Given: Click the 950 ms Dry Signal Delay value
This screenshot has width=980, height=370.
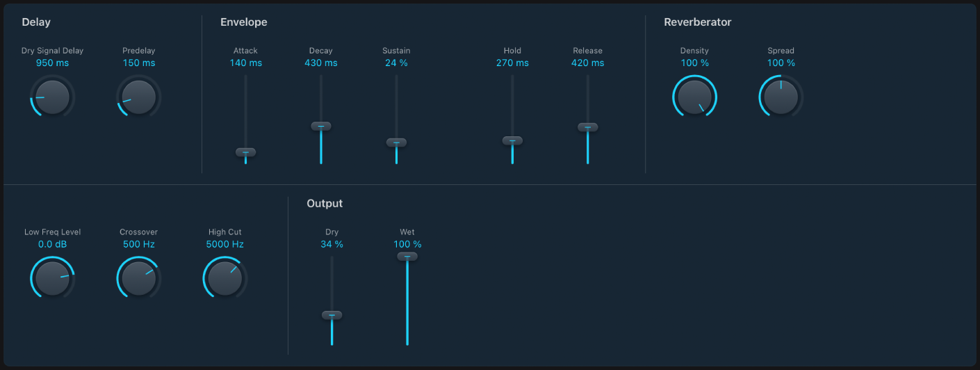Looking at the screenshot, I should coord(53,63).
